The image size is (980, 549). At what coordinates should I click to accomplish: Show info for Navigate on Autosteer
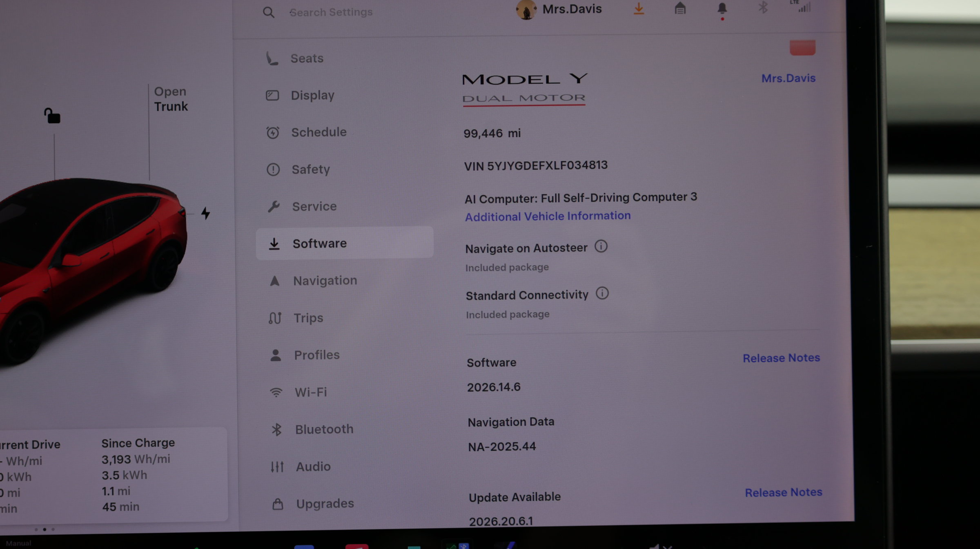(x=601, y=246)
